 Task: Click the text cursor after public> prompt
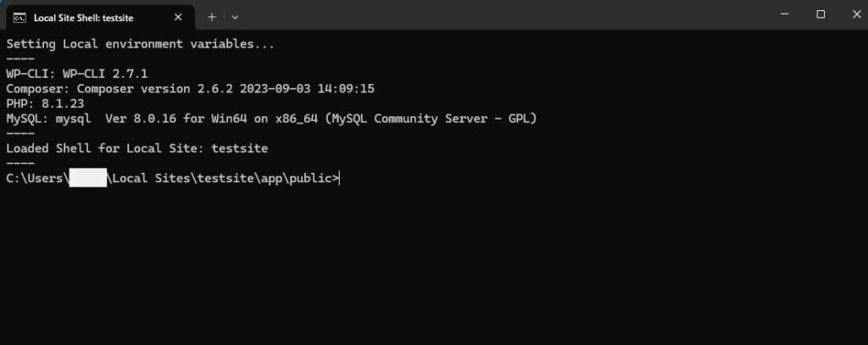tap(340, 178)
